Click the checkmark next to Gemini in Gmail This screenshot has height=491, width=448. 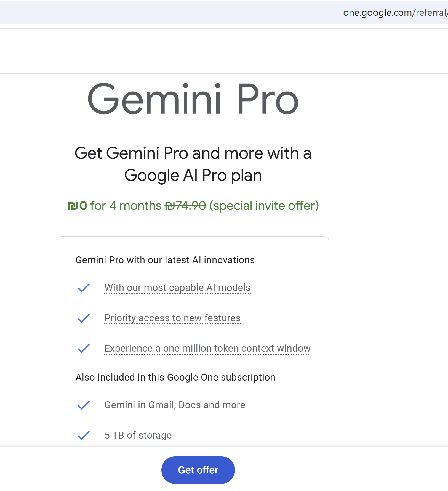pyautogui.click(x=84, y=405)
